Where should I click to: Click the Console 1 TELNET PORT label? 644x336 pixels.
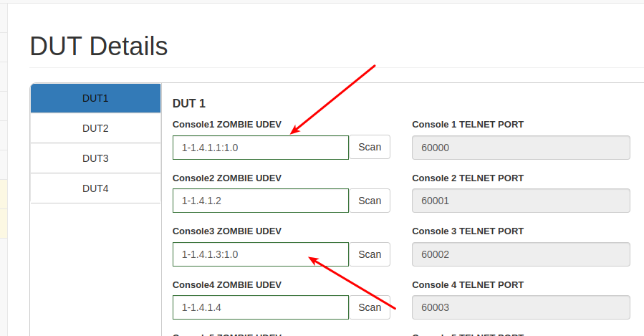468,125
